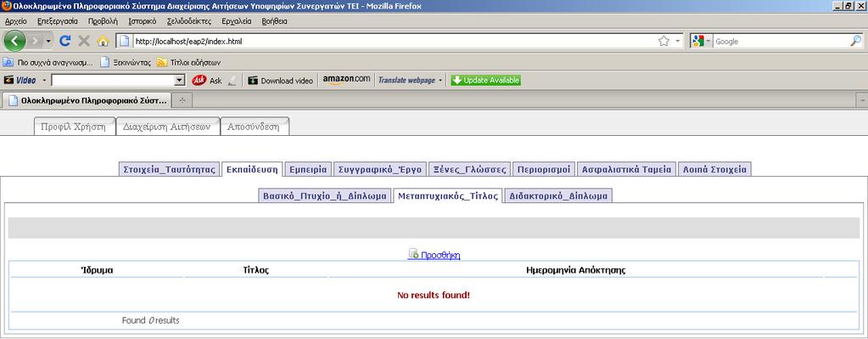The image size is (868, 339).
Task: Click the Download video button
Action: tap(281, 81)
